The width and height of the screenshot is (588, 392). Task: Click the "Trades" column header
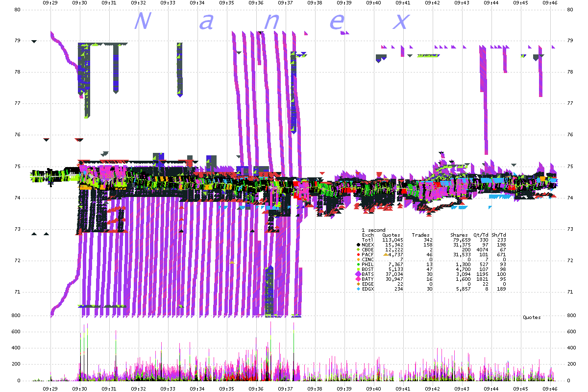[420, 235]
